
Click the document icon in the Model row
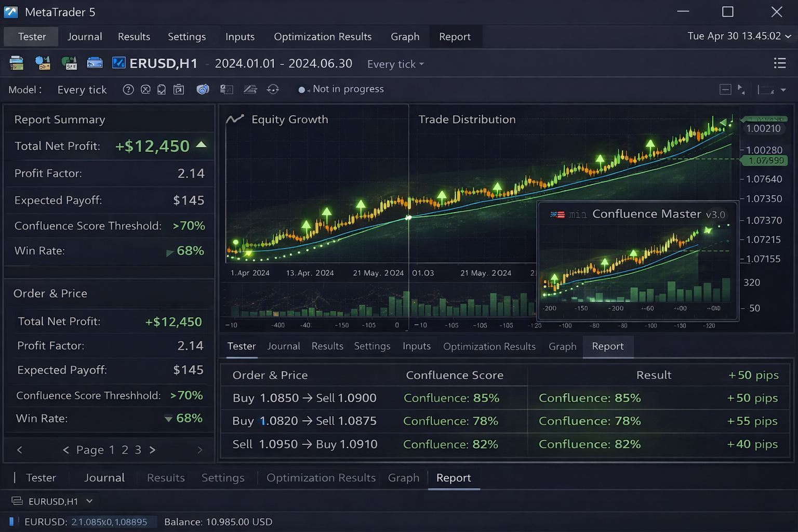click(x=162, y=89)
